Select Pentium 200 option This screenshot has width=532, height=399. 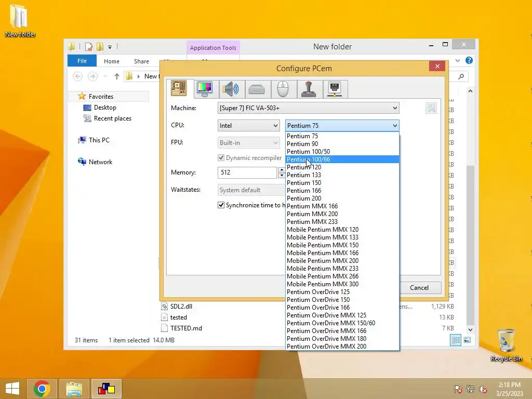click(x=342, y=198)
